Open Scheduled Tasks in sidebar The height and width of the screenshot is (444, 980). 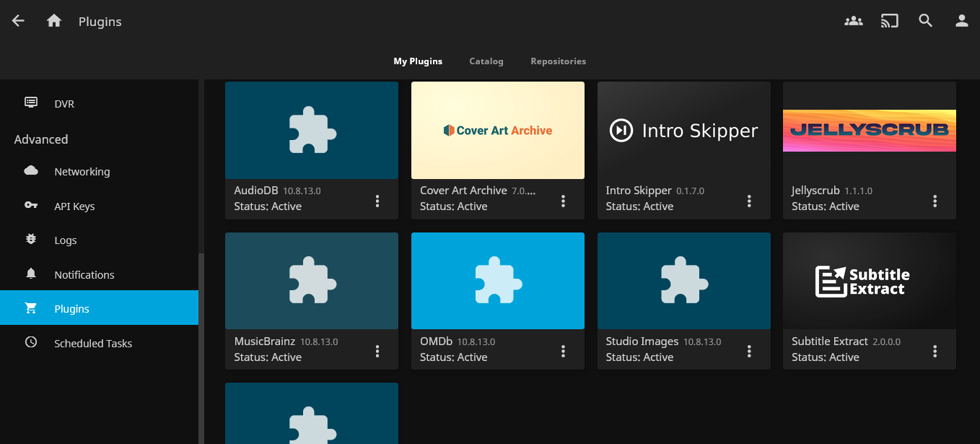(93, 344)
